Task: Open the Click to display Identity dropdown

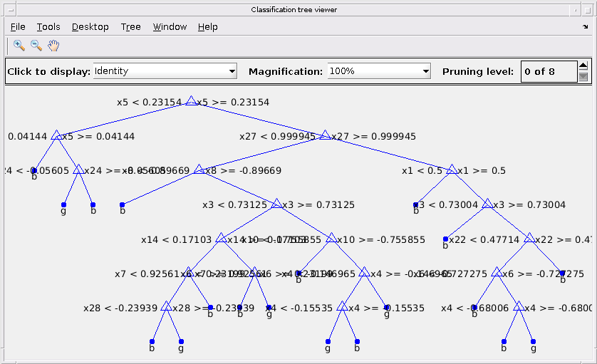Action: (165, 71)
